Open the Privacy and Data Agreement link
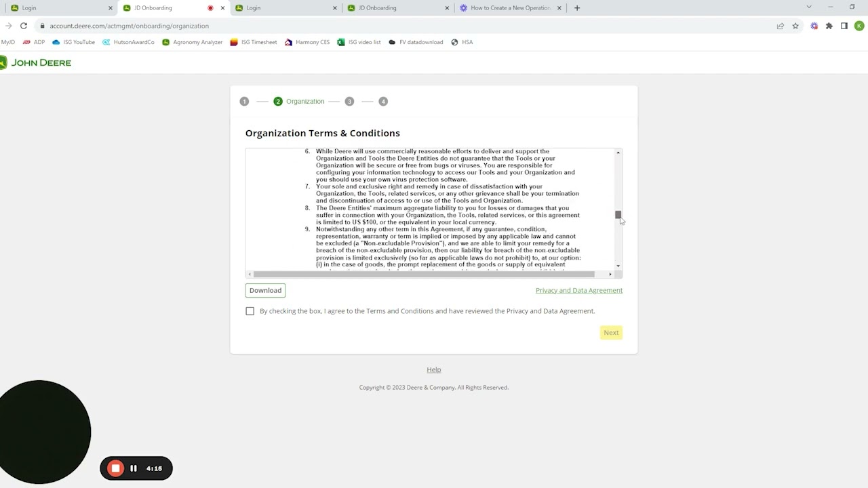This screenshot has width=868, height=488. point(579,290)
